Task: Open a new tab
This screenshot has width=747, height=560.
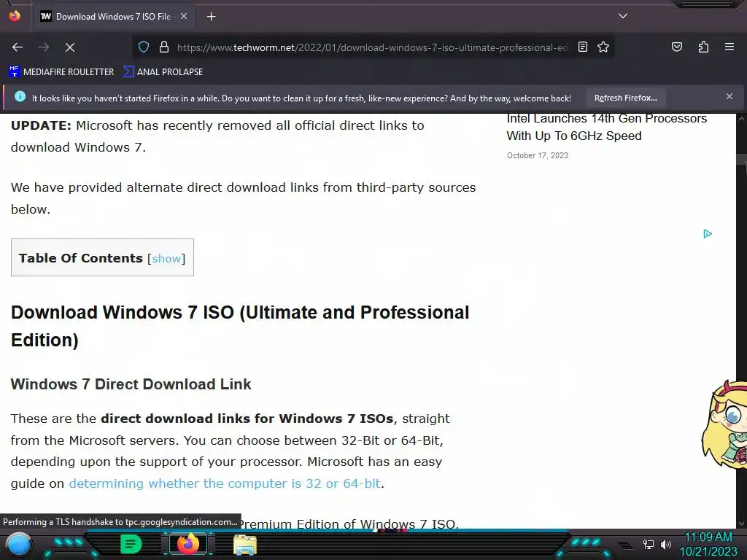Action: click(211, 17)
